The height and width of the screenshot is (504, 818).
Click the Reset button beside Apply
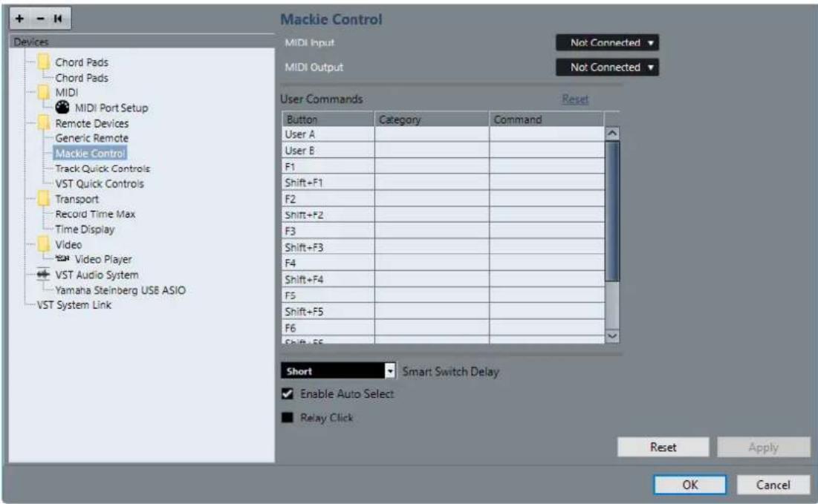click(x=663, y=447)
